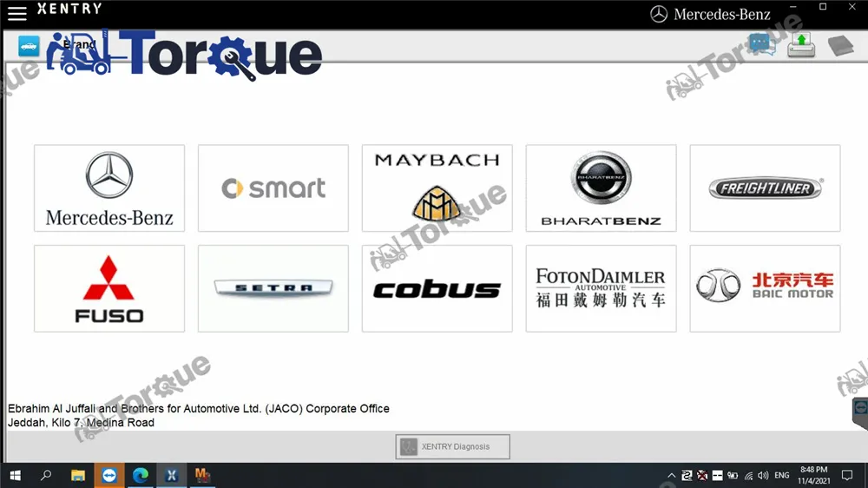Choose the FUSO brand tile

tap(109, 288)
